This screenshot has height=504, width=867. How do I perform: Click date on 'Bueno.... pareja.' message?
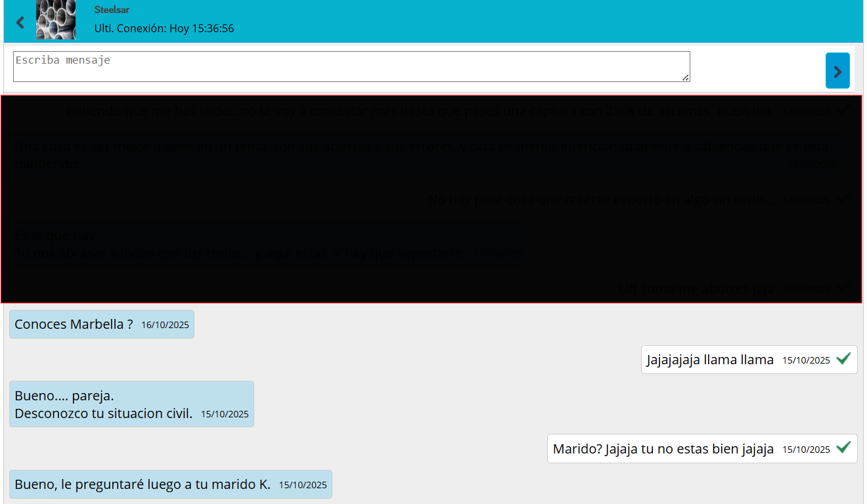click(225, 414)
